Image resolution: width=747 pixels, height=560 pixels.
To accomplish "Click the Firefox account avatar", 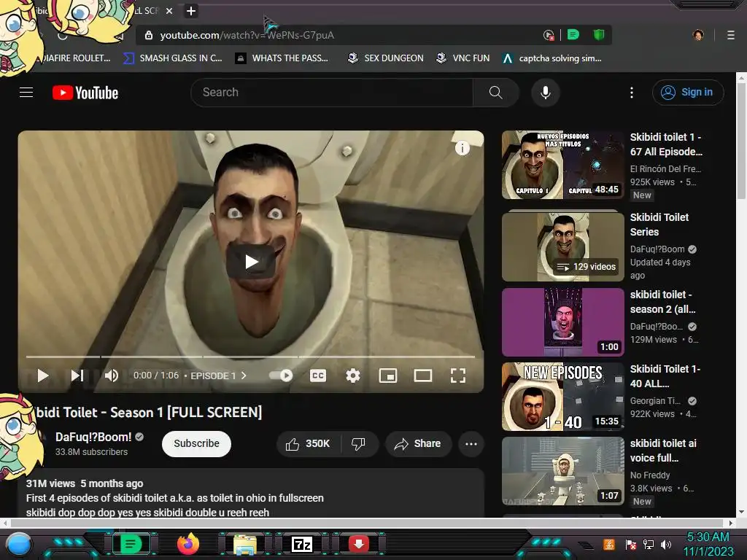I will (x=698, y=35).
